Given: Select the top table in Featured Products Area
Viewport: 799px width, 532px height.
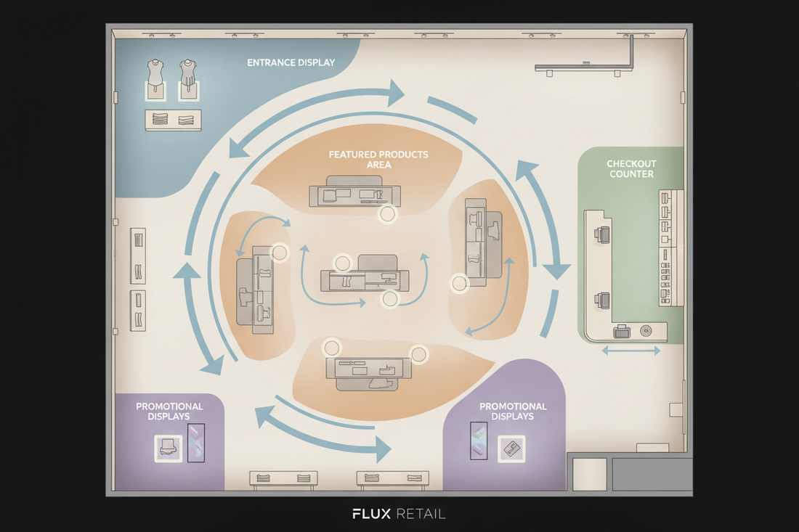Looking at the screenshot, I should (x=354, y=192).
